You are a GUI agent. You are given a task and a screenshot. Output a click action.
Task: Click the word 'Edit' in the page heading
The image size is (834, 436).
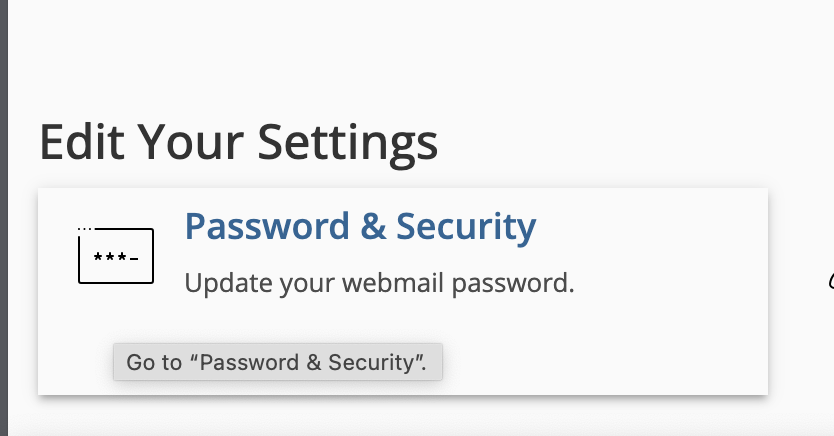82,141
